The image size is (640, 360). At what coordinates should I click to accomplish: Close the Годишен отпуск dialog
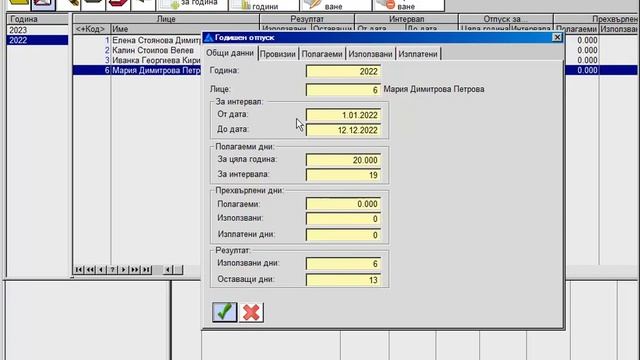tap(557, 38)
